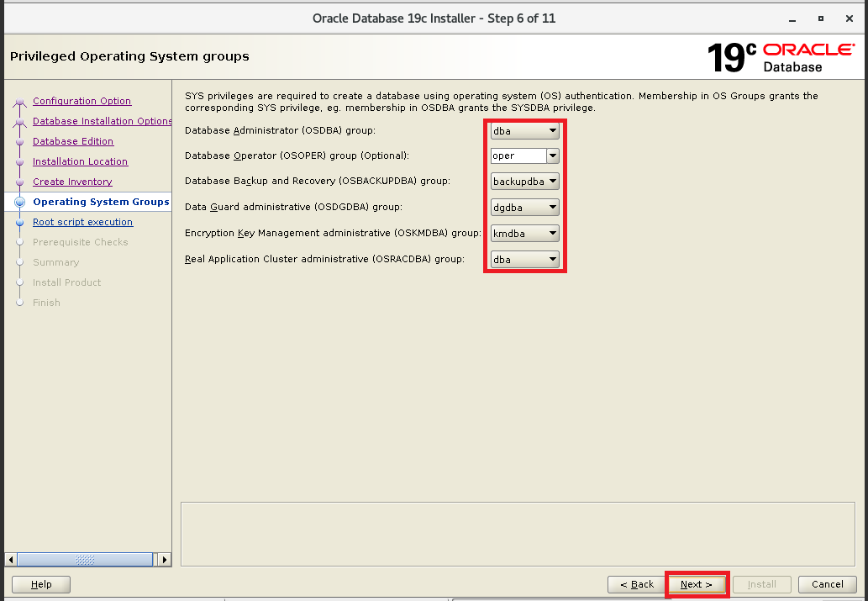This screenshot has height=601, width=868.
Task: Open the OSRACDBA group dropdown
Action: tap(525, 259)
